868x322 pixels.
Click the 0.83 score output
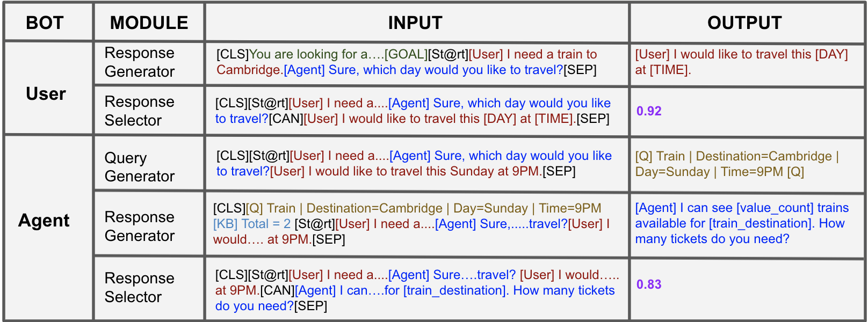click(x=649, y=284)
